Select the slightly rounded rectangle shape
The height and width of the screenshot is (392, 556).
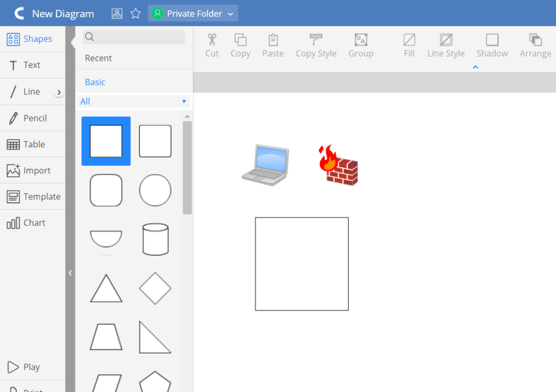click(155, 141)
